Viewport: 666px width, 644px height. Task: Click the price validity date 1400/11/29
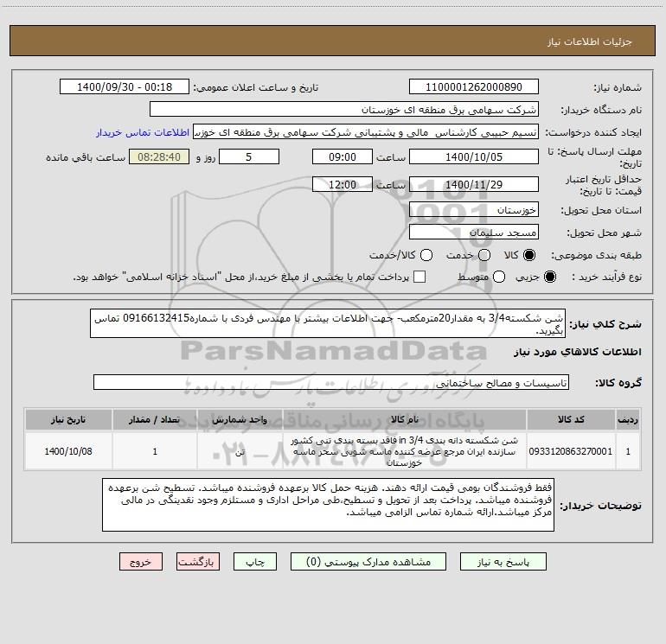tap(474, 185)
